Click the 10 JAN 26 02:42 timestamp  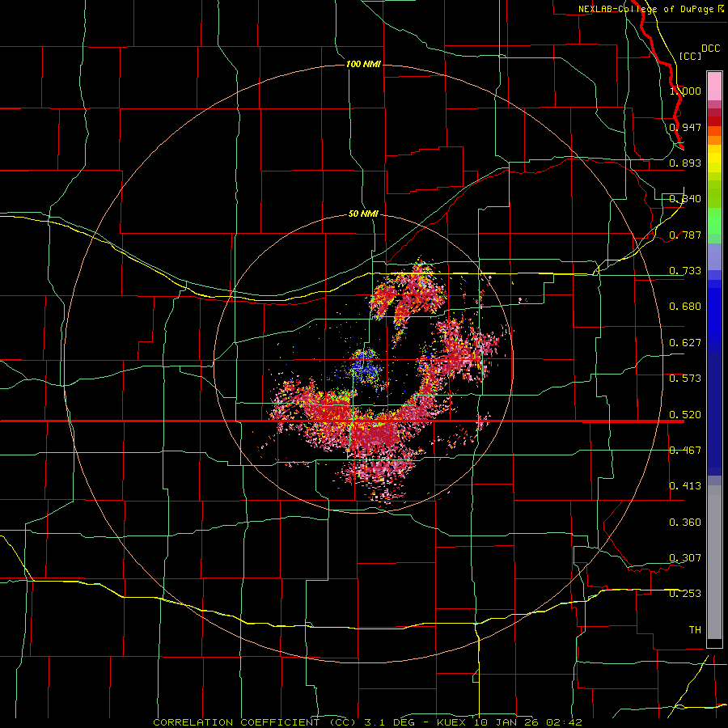tap(528, 722)
